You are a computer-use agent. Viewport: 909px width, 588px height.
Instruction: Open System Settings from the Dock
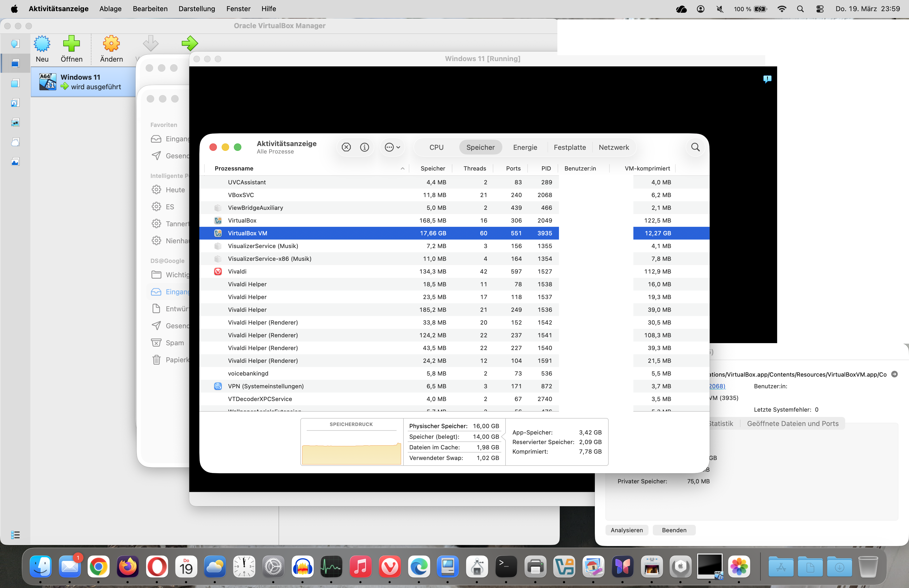(x=273, y=566)
